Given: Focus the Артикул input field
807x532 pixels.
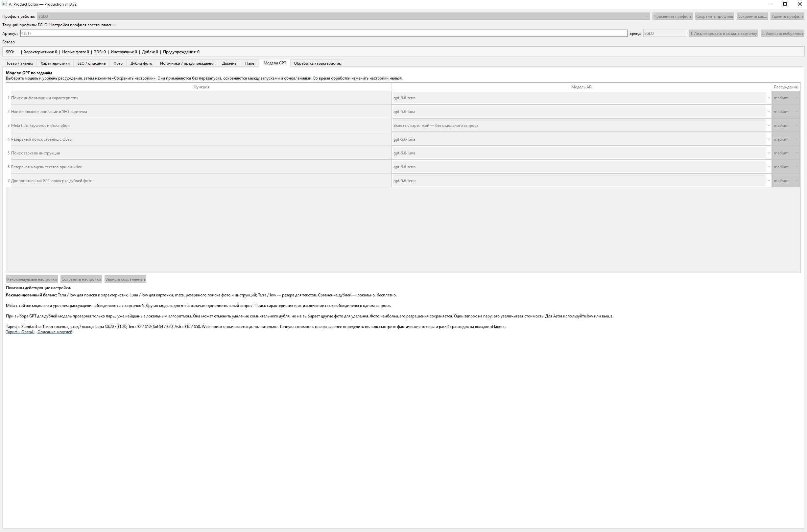Looking at the screenshot, I should [x=323, y=33].
